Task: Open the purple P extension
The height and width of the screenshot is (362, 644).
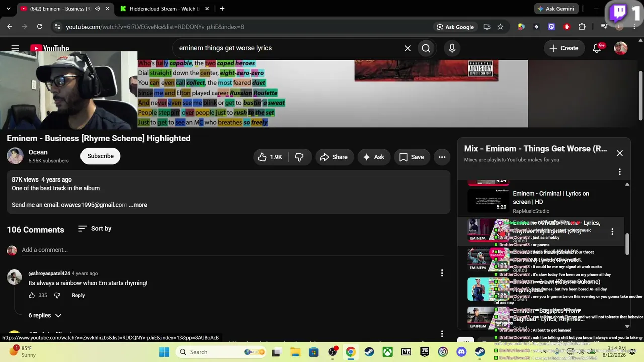Action: pos(551,27)
